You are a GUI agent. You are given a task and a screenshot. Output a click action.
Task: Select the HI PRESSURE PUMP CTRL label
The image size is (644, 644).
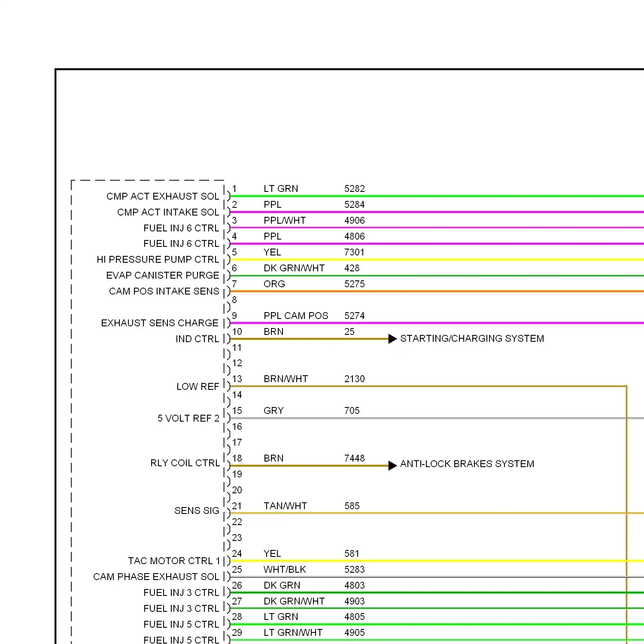tap(158, 259)
